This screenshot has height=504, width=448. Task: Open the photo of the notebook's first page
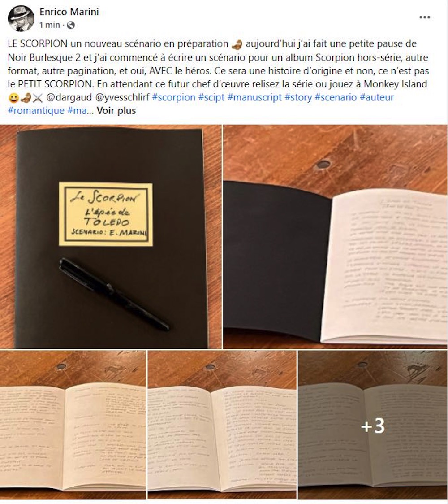[x=335, y=237]
